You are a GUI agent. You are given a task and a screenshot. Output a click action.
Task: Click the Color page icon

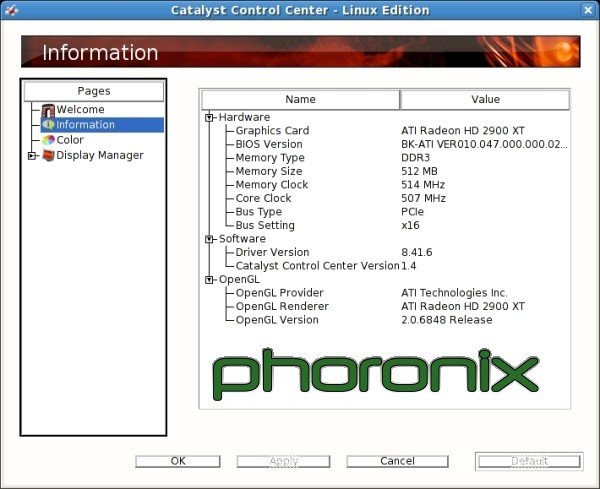(x=48, y=140)
